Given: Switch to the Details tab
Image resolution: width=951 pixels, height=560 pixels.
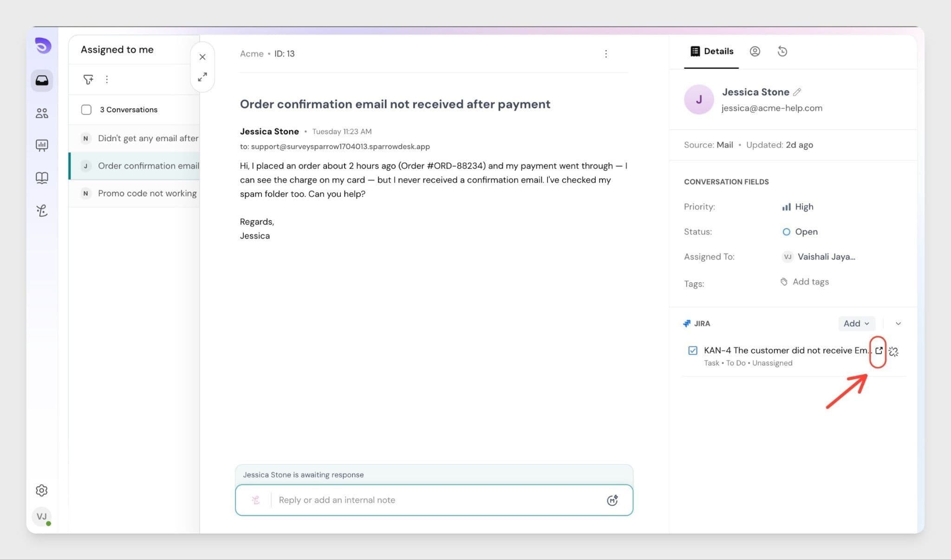Looking at the screenshot, I should 711,51.
